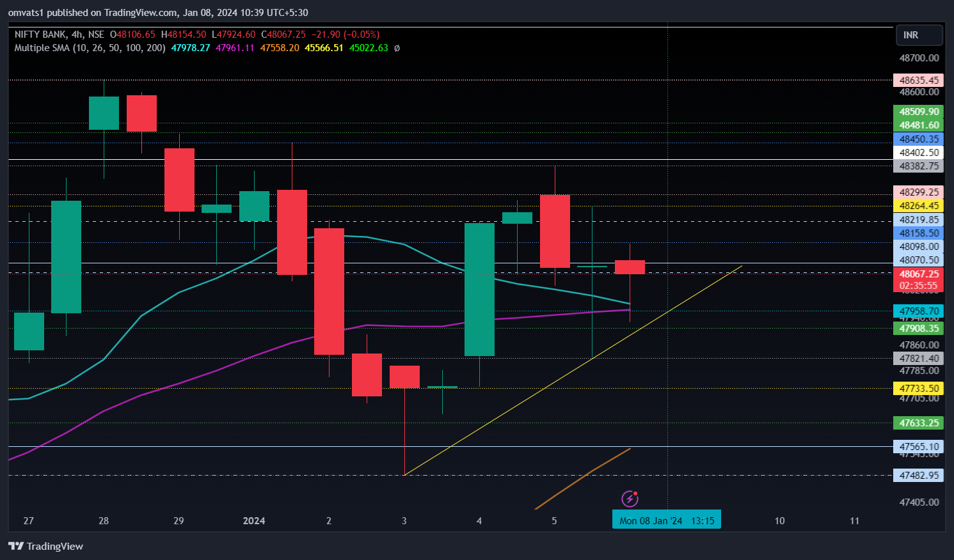The width and height of the screenshot is (954, 560).
Task: Click the 48070.50 price label
Action: point(918,260)
